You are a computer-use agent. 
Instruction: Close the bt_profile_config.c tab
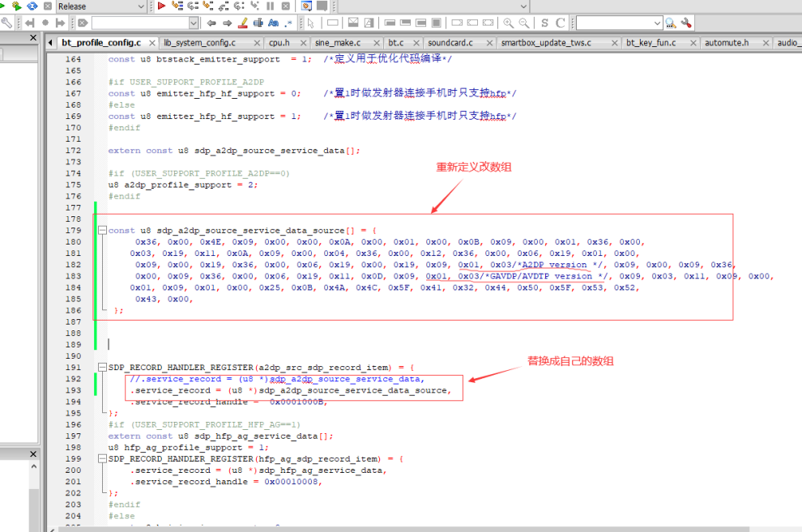pyautogui.click(x=152, y=43)
